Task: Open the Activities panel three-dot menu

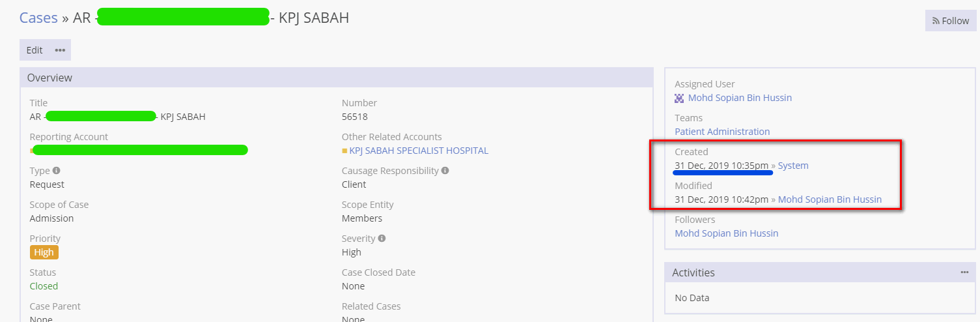Action: (964, 272)
